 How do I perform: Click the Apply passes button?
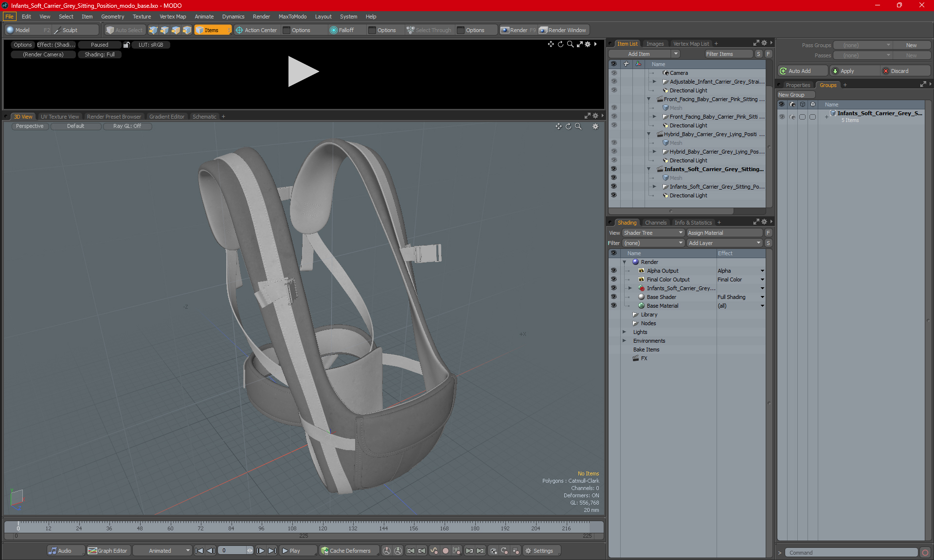point(855,71)
